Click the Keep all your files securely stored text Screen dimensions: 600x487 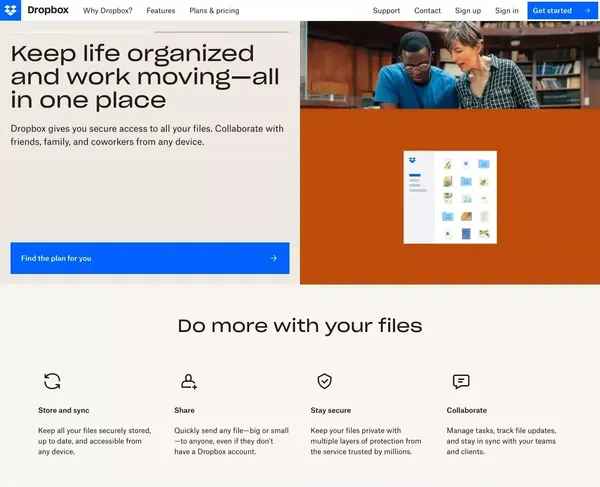click(95, 441)
